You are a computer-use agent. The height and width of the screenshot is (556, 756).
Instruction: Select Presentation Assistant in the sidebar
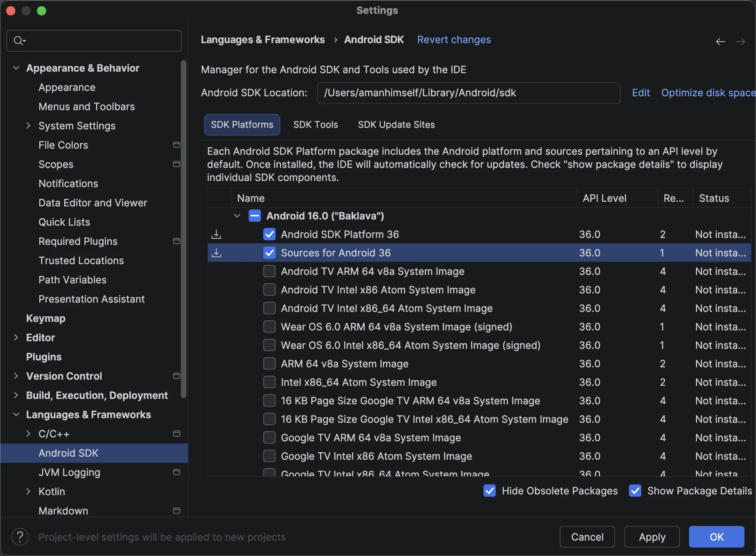(92, 299)
